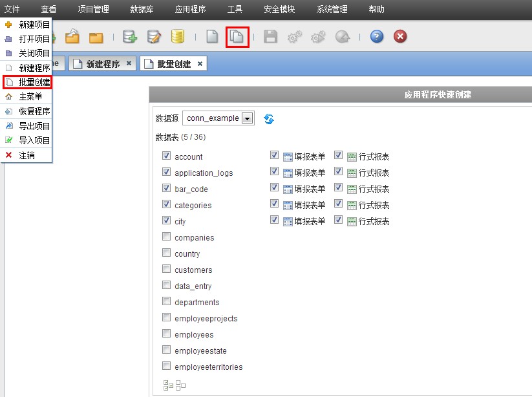The image size is (532, 397).
Task: Open the help icon on the toolbar
Action: click(x=376, y=37)
